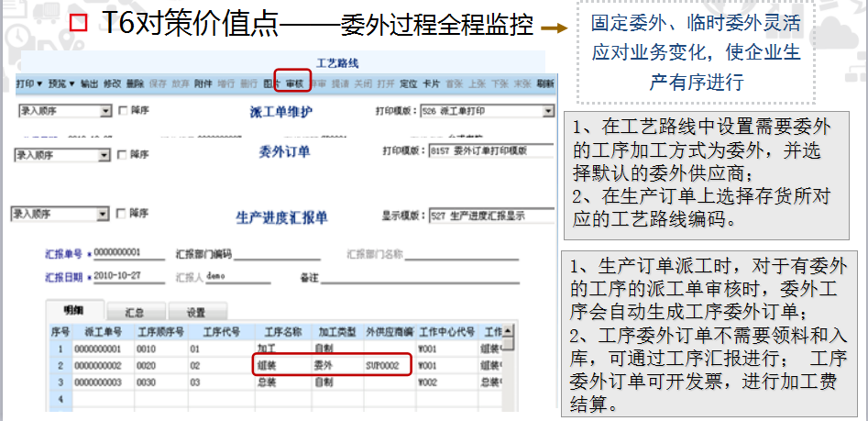The image size is (868, 421).
Task: Select the SUP0002 supplier cell
Action: coord(390,366)
